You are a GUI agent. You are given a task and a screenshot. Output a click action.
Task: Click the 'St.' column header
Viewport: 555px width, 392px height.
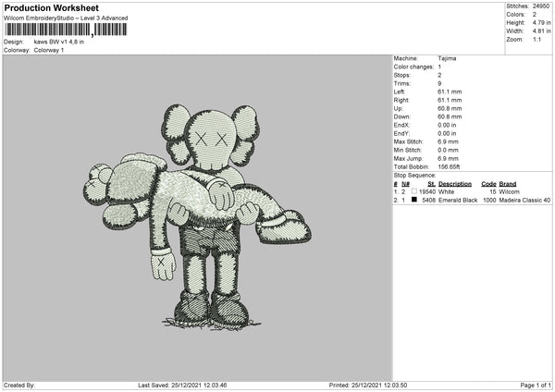click(431, 184)
